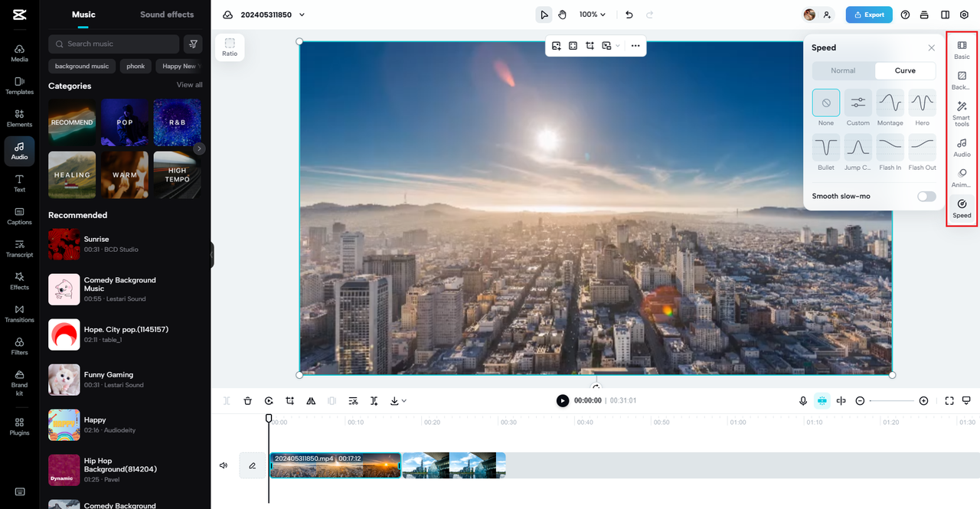The width and height of the screenshot is (980, 509).
Task: Select the background music tag chip
Action: 82,67
